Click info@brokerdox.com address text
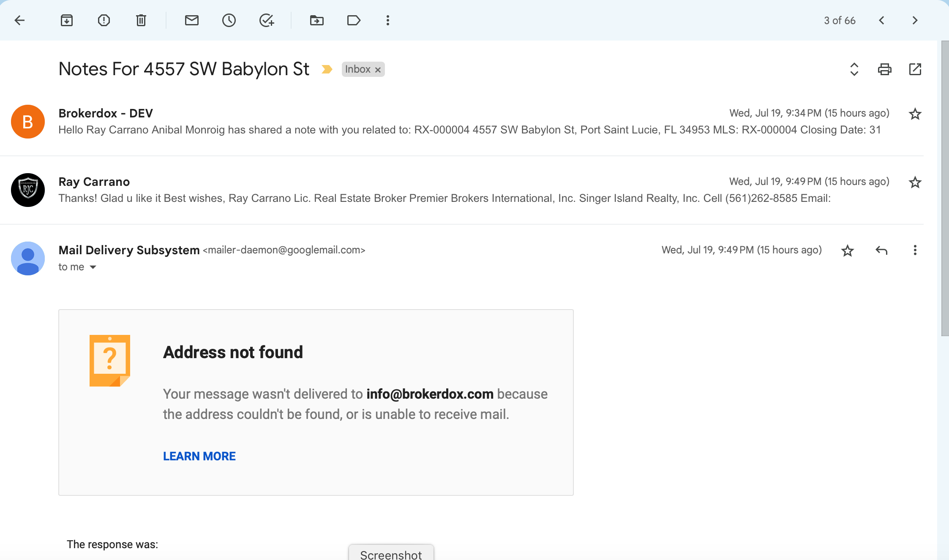949x560 pixels. pyautogui.click(x=430, y=394)
